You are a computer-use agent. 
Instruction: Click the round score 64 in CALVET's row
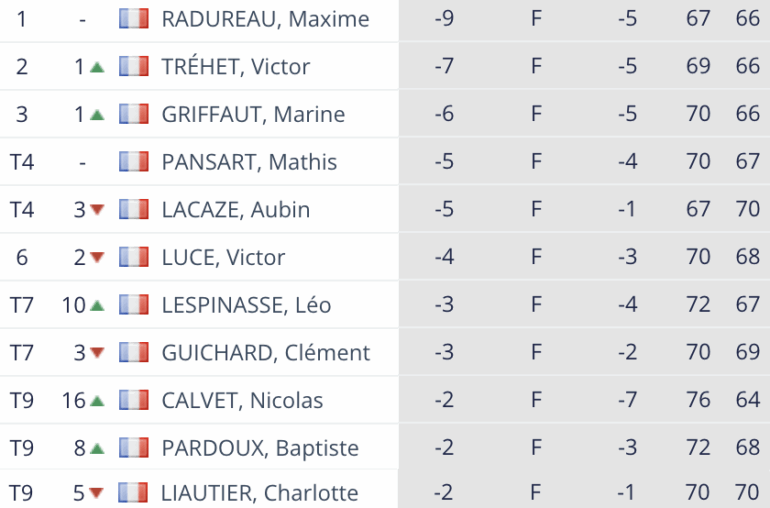(x=747, y=401)
